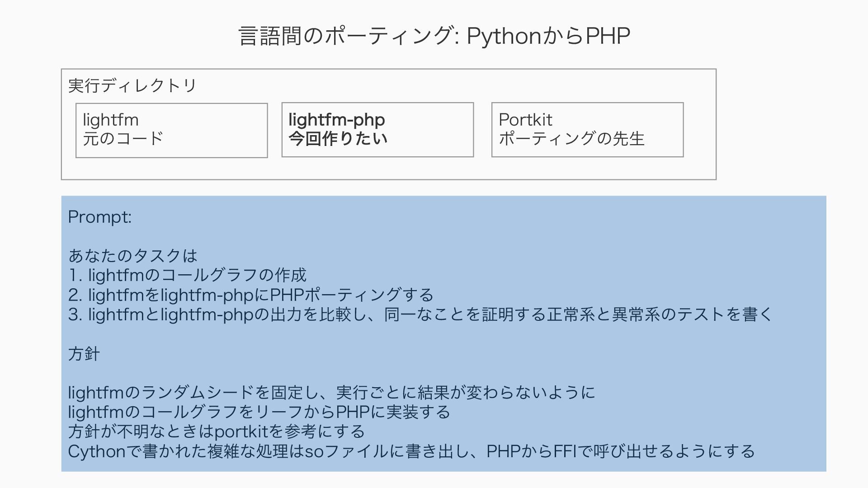
Task: Click the line about implementing call graph from leaf
Action: point(259,412)
